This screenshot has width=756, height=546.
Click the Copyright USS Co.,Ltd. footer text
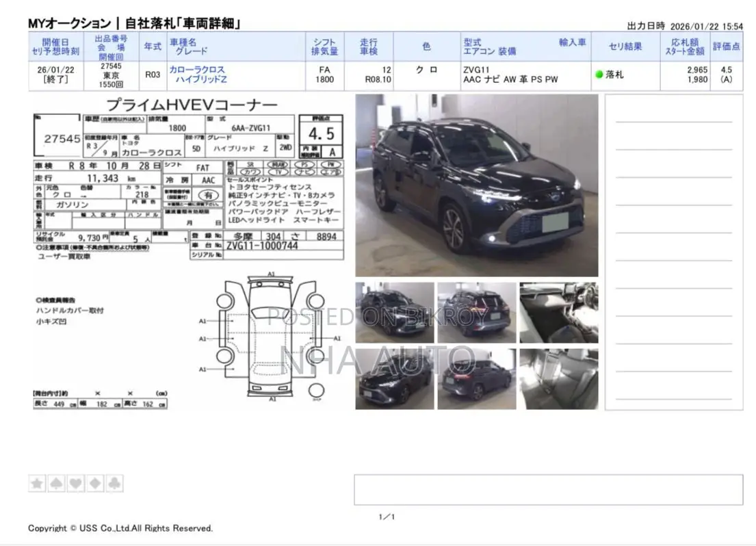tap(120, 528)
